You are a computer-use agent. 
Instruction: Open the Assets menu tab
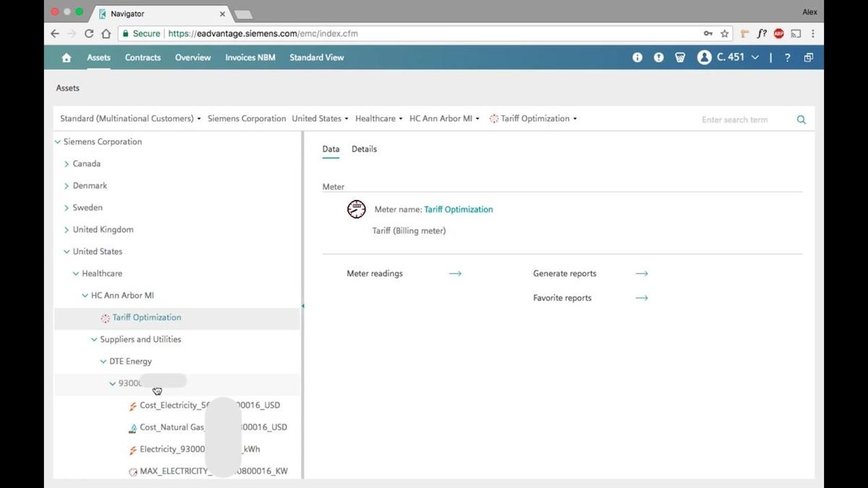[99, 57]
